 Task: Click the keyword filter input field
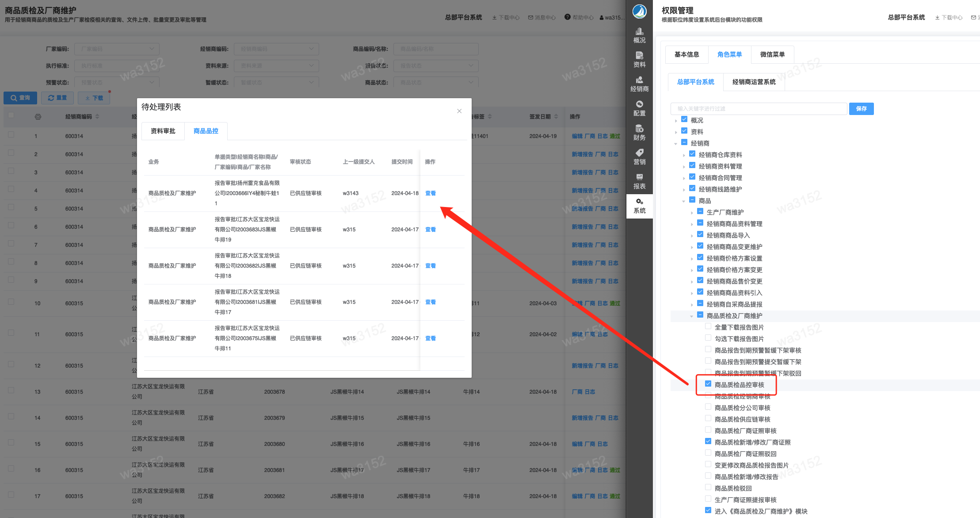pos(758,109)
